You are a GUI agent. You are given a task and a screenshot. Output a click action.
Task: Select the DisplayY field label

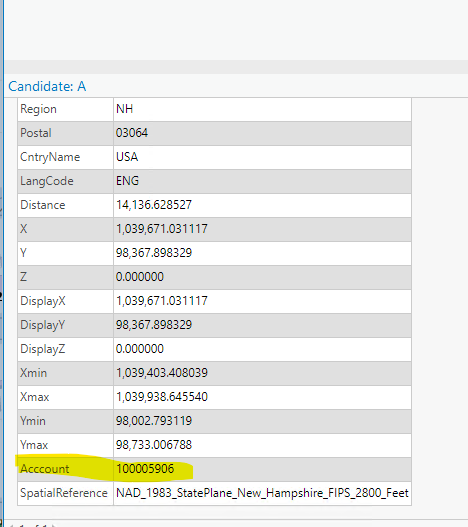pyautogui.click(x=43, y=325)
